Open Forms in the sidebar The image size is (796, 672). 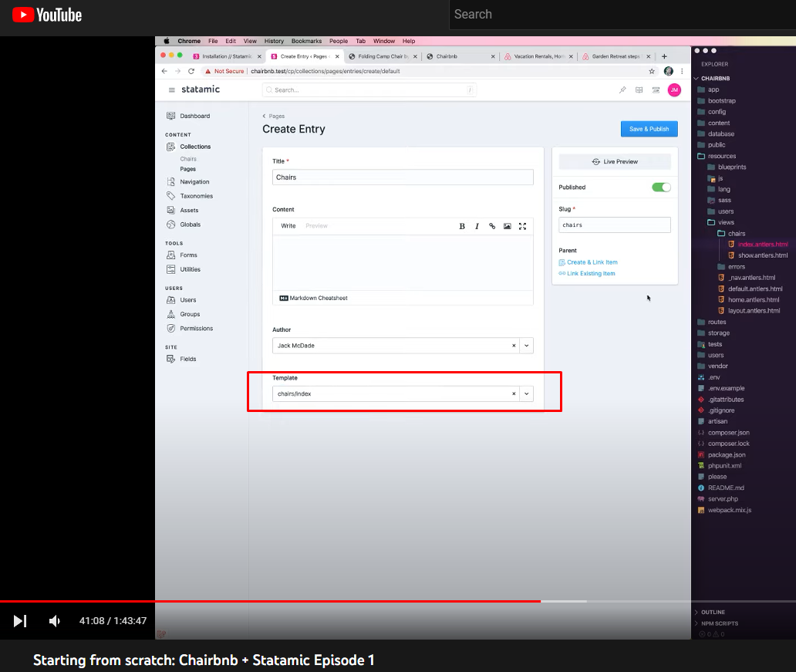[181, 255]
